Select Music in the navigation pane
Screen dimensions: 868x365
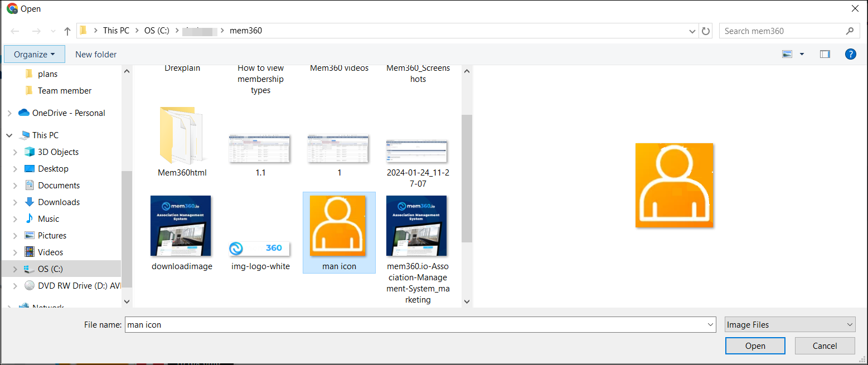tap(49, 219)
